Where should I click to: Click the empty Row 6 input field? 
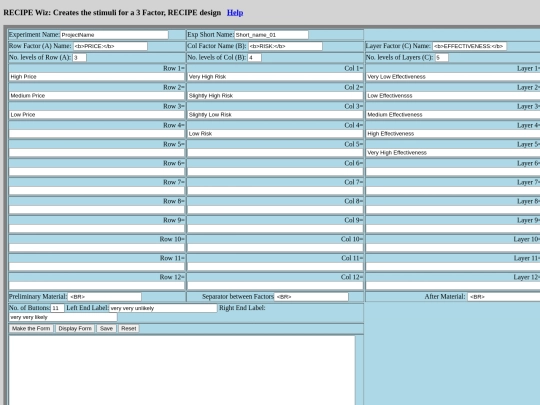click(x=97, y=172)
